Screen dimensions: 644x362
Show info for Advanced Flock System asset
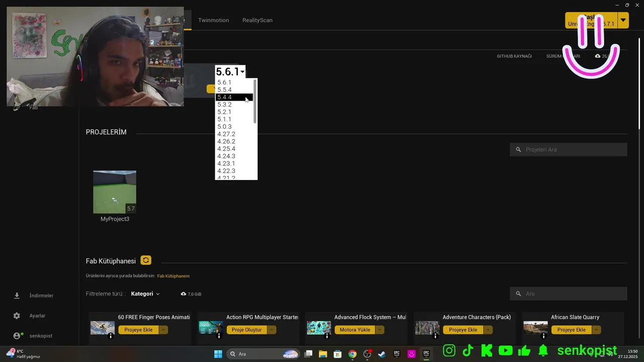tap(327, 336)
